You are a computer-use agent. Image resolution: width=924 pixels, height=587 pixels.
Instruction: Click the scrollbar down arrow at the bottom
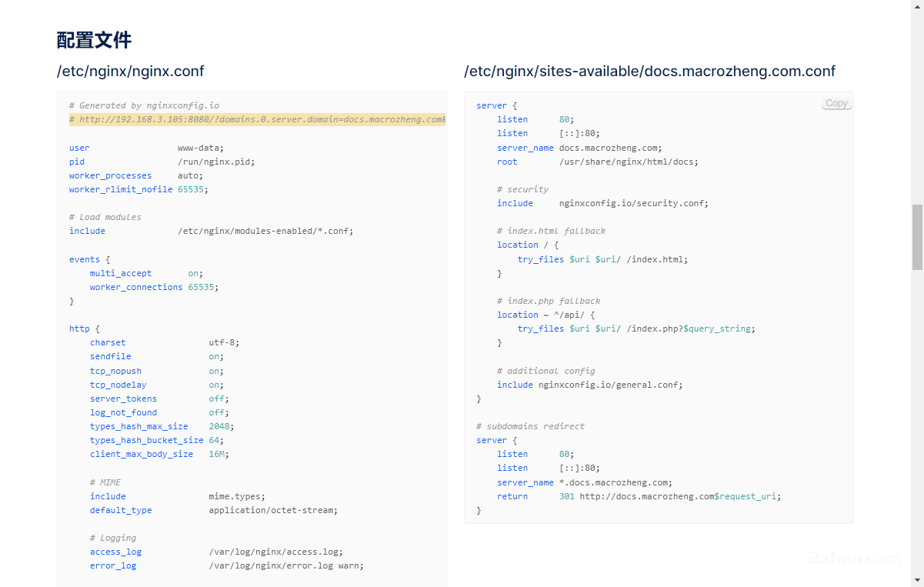pyautogui.click(x=917, y=580)
